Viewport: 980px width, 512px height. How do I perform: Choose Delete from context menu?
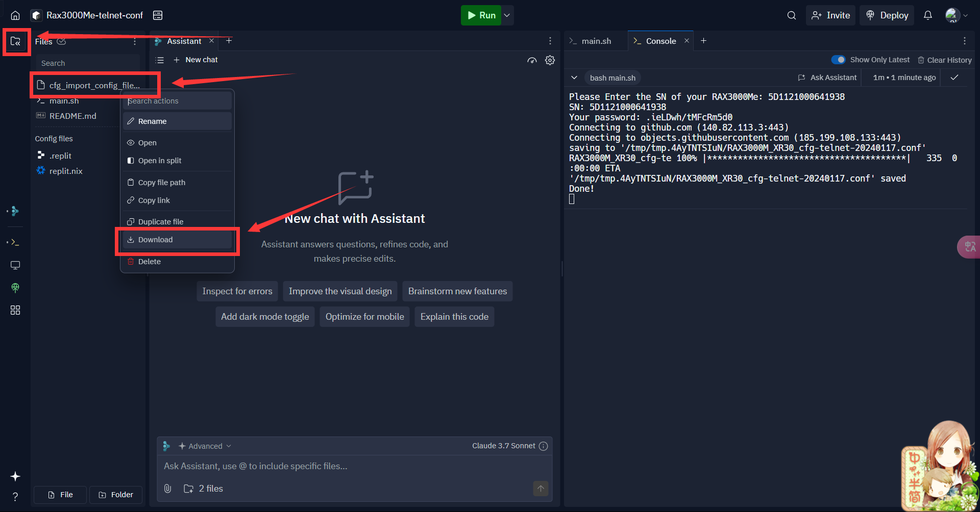(177, 262)
